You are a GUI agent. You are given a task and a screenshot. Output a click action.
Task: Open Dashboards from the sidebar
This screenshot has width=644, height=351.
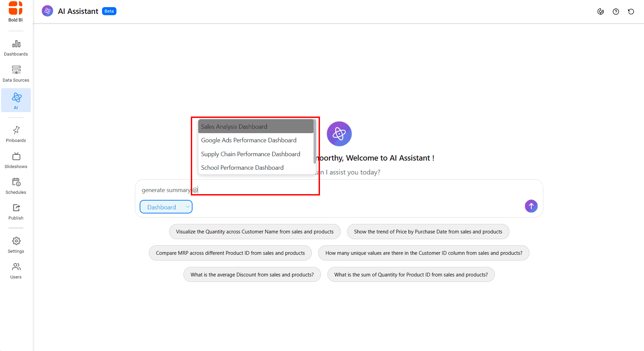[x=16, y=48]
